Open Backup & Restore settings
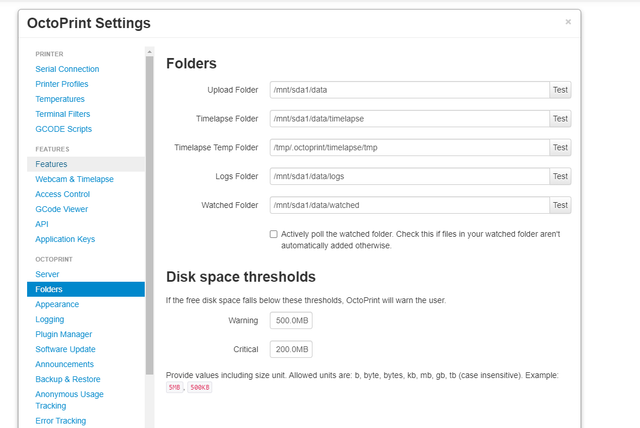This screenshot has height=428, width=640. [68, 379]
